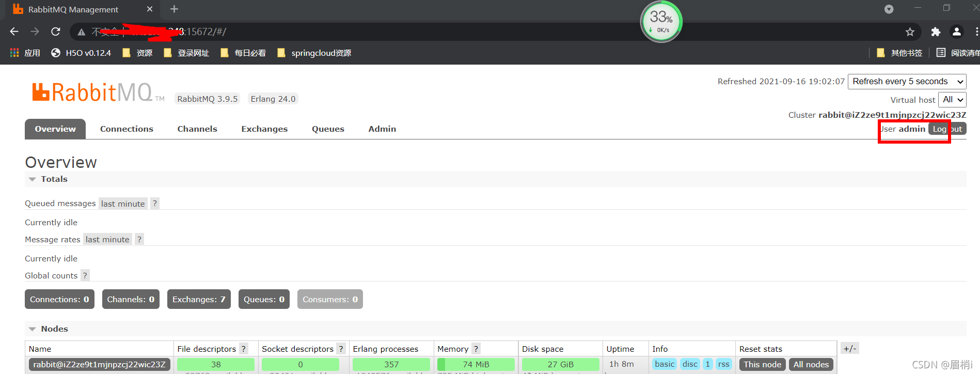
Task: Open the 资源 bookmark folder
Action: [137, 53]
